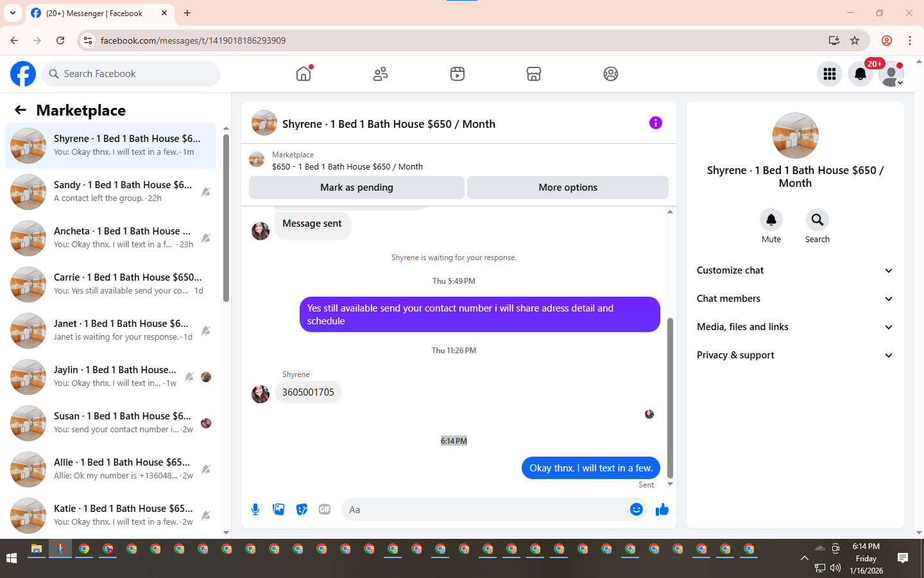Choose a sticker using the sticker icon
This screenshot has width=924, height=578.
point(302,509)
